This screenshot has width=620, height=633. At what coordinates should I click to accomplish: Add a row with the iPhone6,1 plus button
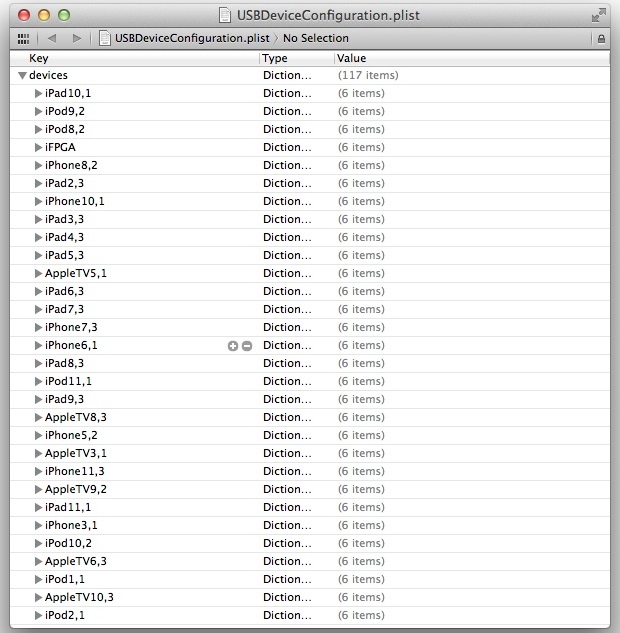[233, 346]
